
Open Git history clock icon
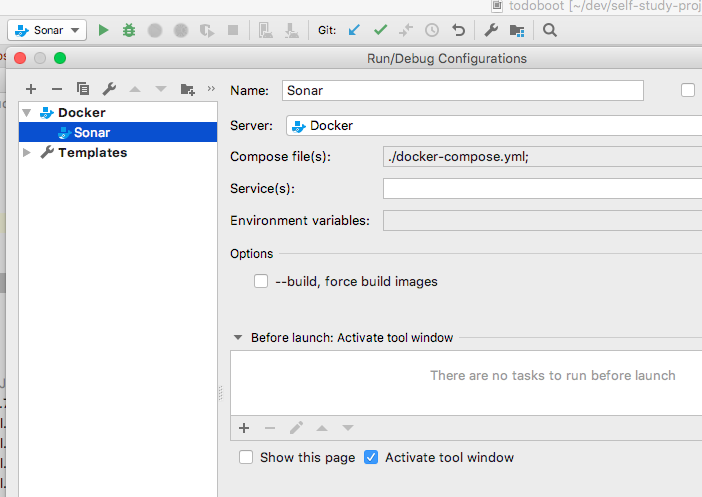pyautogui.click(x=432, y=30)
